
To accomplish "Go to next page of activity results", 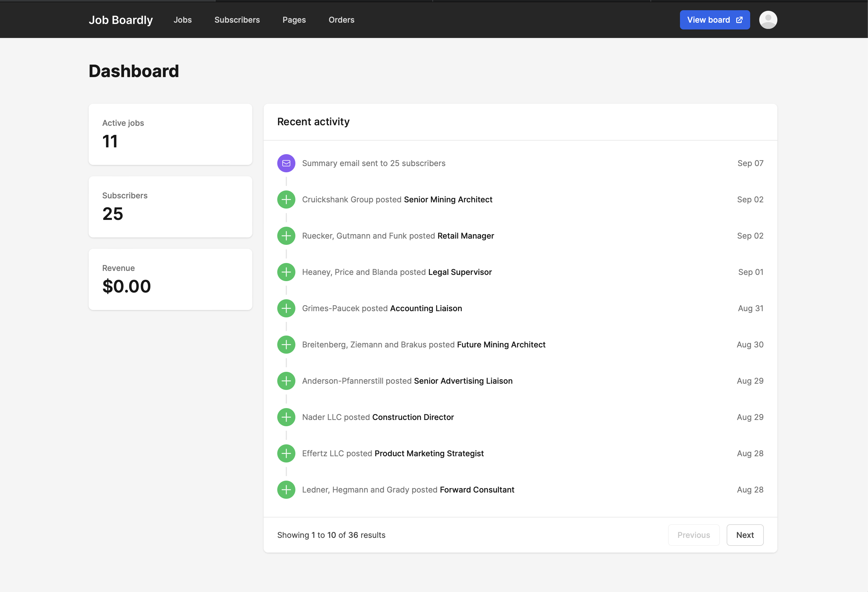I will [745, 535].
